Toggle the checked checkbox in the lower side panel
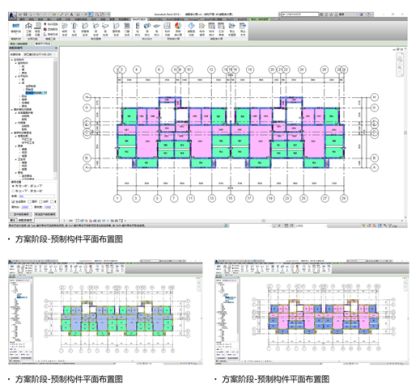The height and width of the screenshot is (392, 420). coord(13,202)
